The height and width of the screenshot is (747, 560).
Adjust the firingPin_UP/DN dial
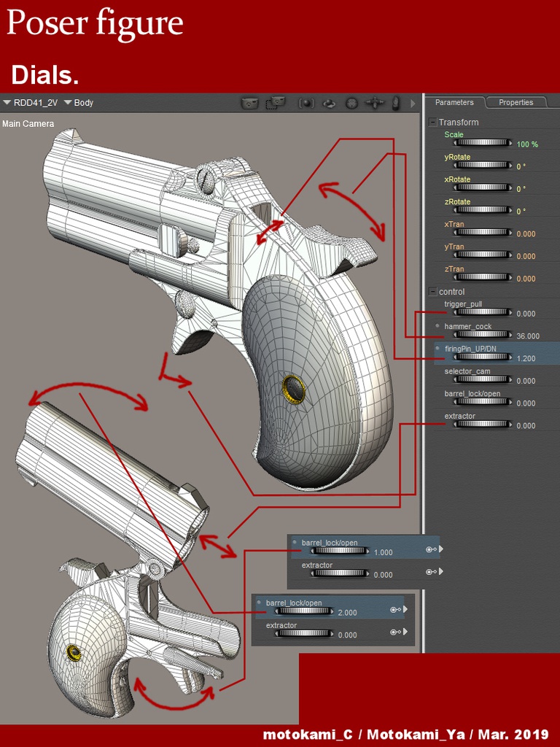coord(483,357)
